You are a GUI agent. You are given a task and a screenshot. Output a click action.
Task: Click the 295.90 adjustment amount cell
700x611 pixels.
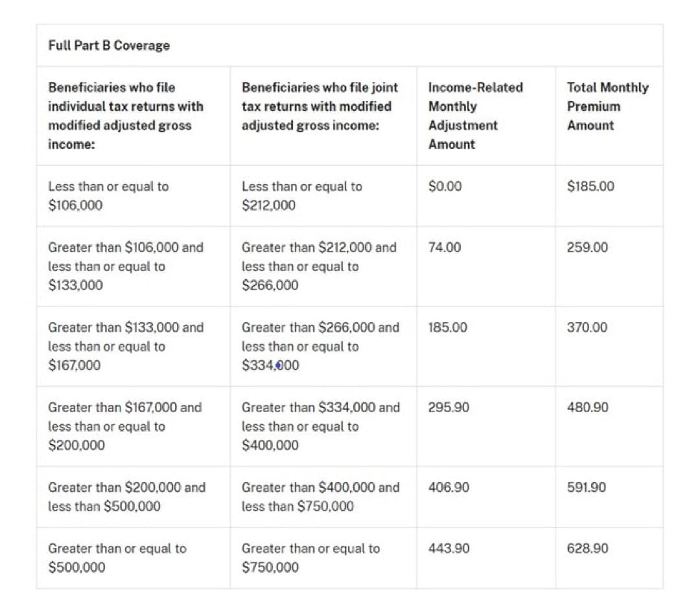point(449,408)
